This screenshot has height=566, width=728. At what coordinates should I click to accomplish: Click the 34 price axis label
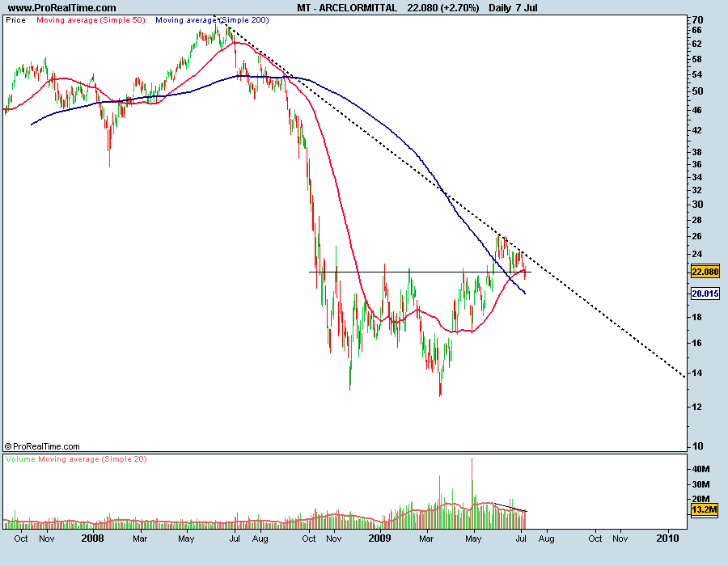coord(697,177)
